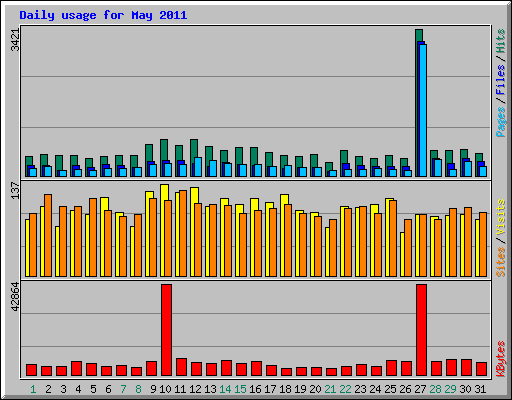Click day label 14 on x-axis
The image size is (512, 400).
225,389
